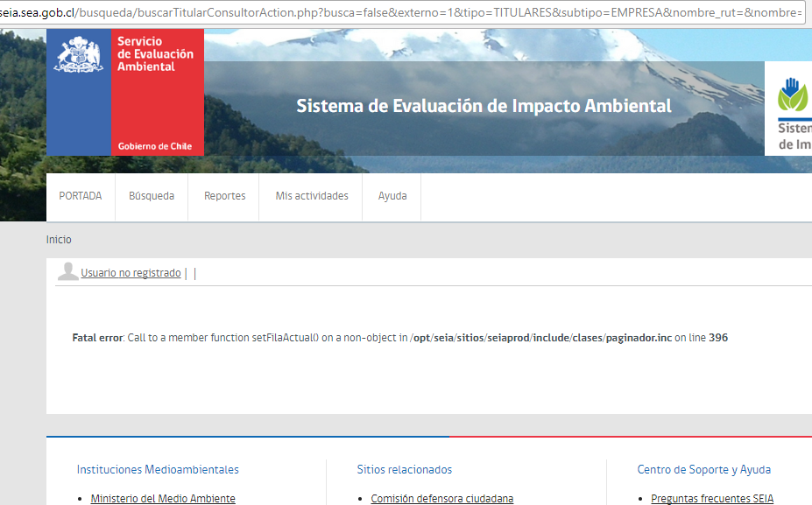
Task: Open the Ayuda menu
Action: click(x=392, y=196)
